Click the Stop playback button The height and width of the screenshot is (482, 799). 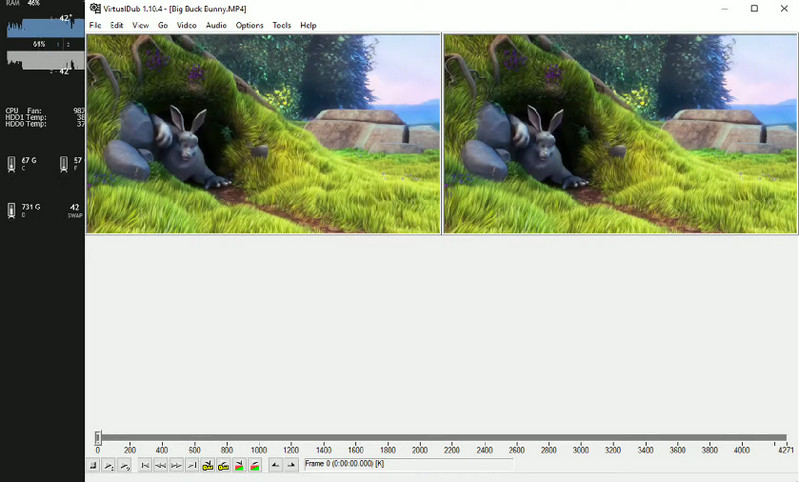click(93, 465)
